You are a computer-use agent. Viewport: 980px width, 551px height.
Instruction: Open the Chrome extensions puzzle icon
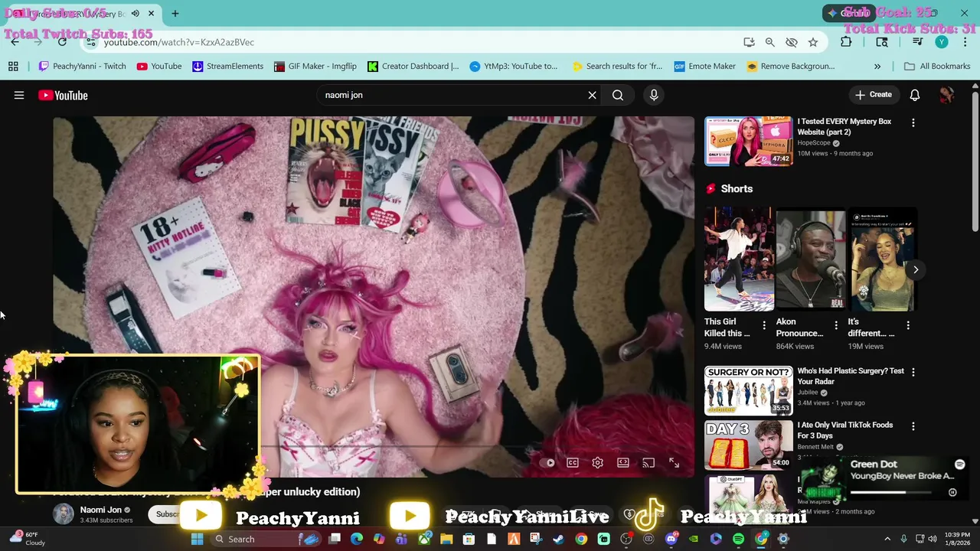tap(846, 42)
